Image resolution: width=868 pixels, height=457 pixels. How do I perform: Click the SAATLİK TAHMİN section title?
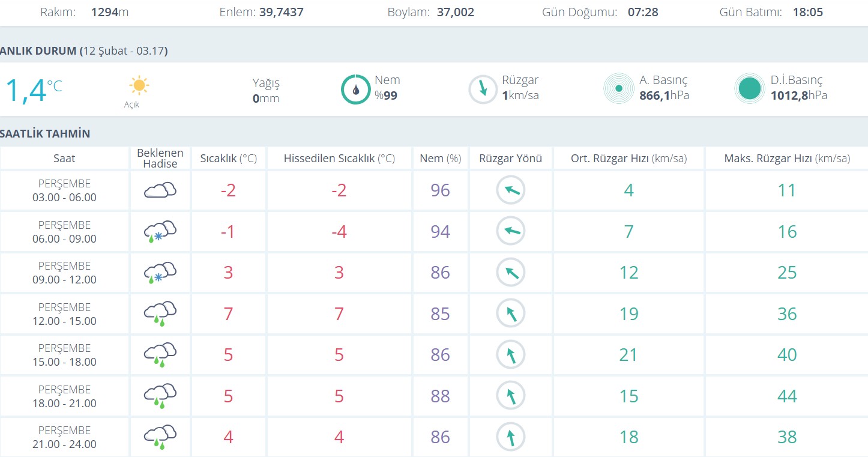45,133
